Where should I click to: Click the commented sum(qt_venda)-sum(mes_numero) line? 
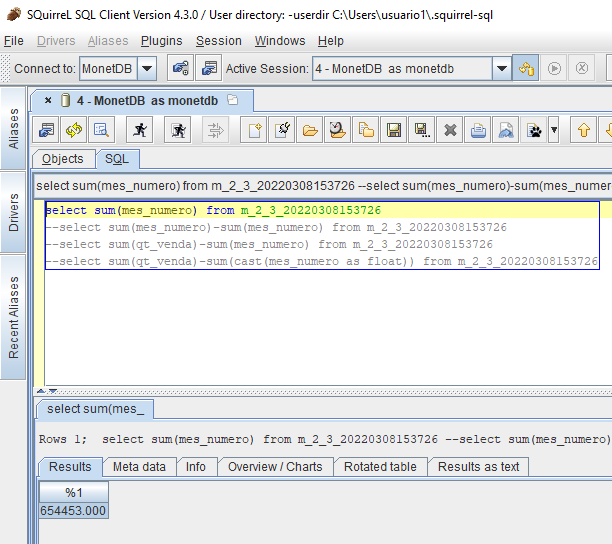coord(269,244)
